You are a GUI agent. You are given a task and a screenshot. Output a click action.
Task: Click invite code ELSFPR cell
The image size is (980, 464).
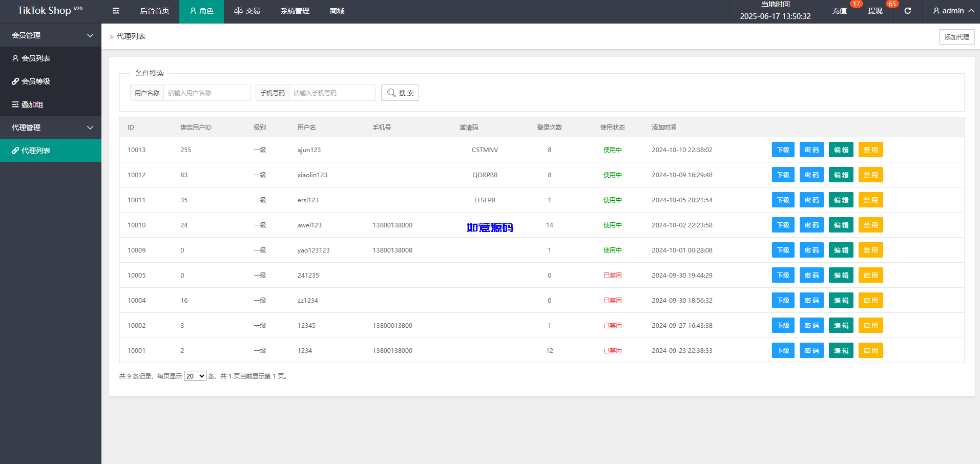point(485,200)
